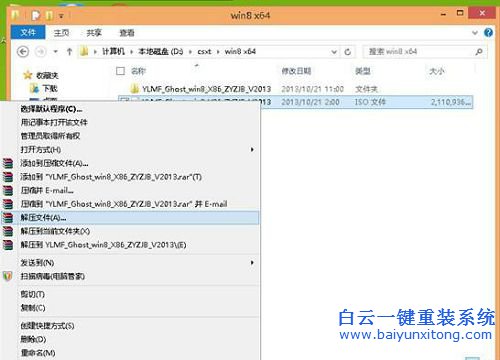The width and height of the screenshot is (500, 360).
Task: Click the Forward navigation arrow
Action: pos(41,52)
